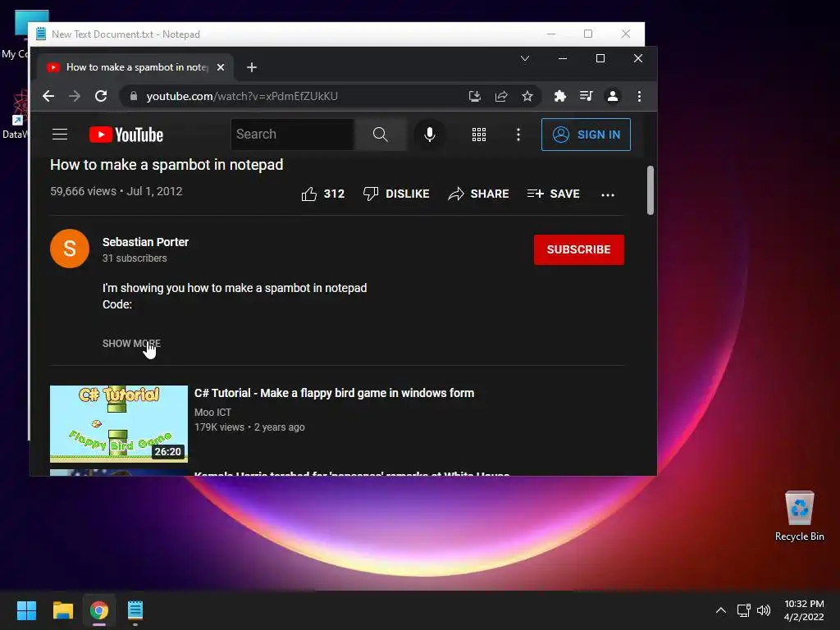
Task: Open volume tray icon
Action: [764, 610]
